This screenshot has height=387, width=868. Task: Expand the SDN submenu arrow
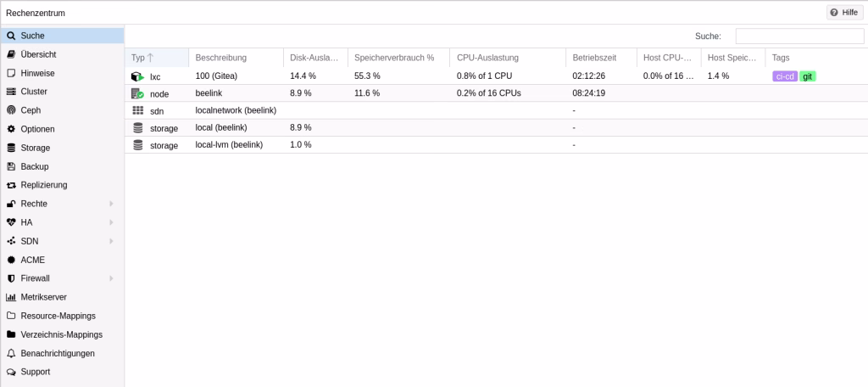tap(111, 241)
